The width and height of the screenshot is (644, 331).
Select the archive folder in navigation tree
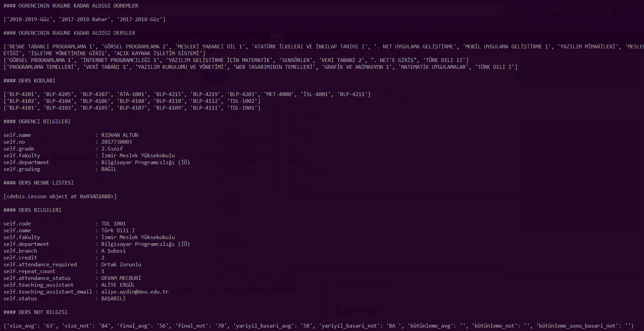tap(233, 194)
